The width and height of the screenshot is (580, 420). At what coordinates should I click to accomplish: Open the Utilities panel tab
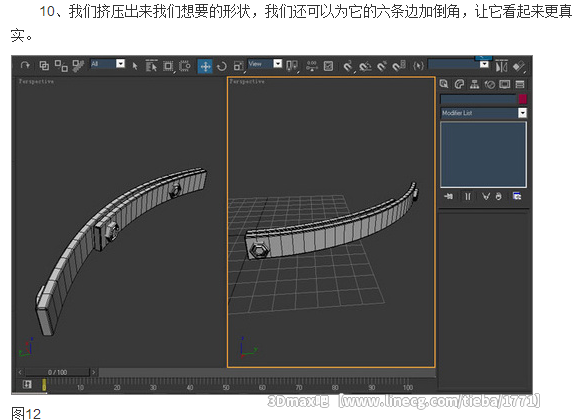520,84
